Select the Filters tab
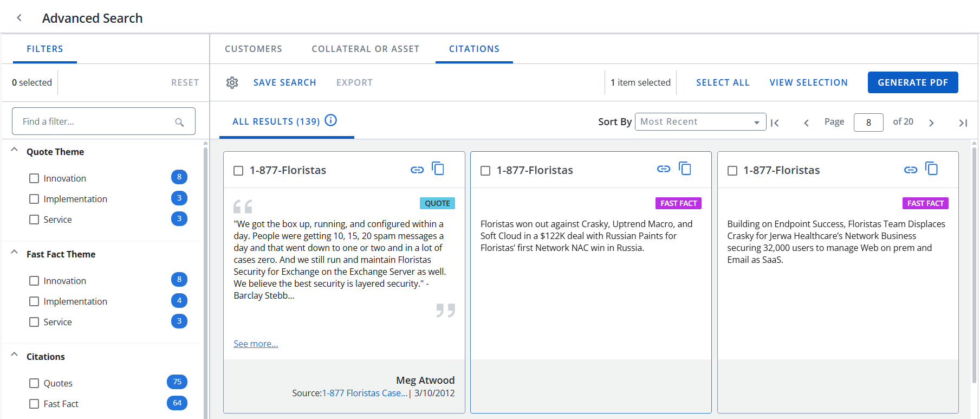This screenshot has width=980, height=419. (45, 49)
